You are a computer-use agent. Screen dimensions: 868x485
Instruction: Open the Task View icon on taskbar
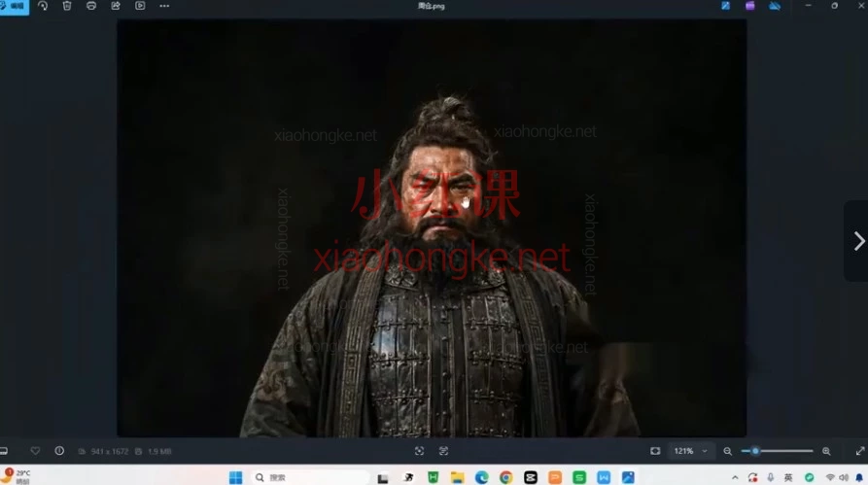pos(383,477)
